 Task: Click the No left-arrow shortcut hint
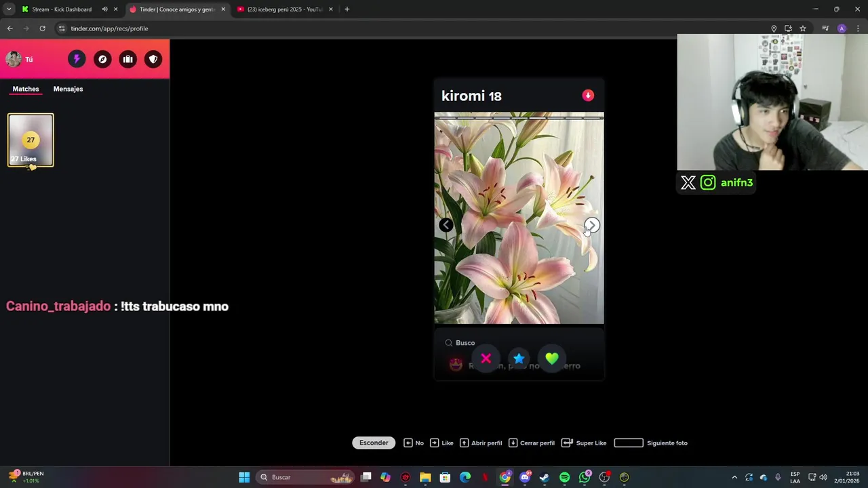[x=414, y=443]
